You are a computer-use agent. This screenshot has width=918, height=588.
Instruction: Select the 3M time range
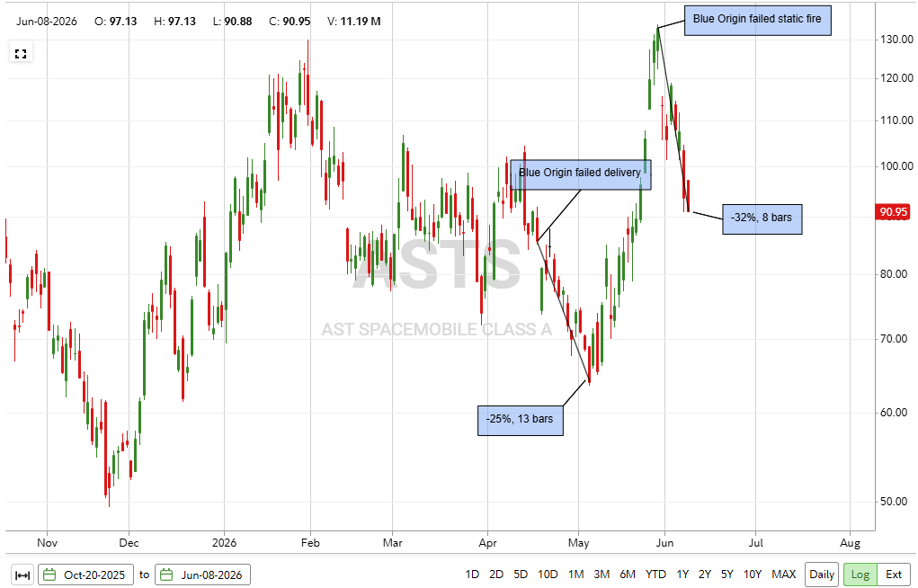[x=602, y=575]
